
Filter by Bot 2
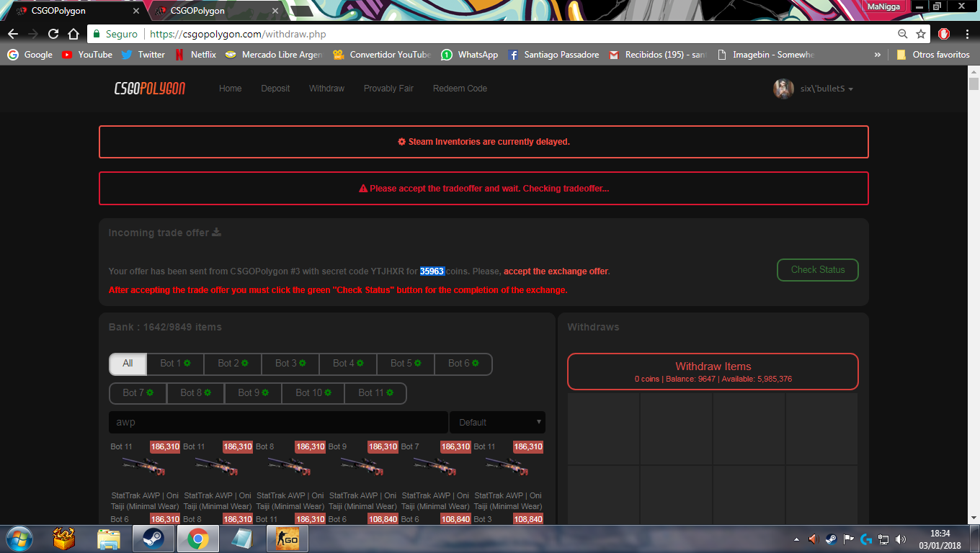tap(233, 364)
